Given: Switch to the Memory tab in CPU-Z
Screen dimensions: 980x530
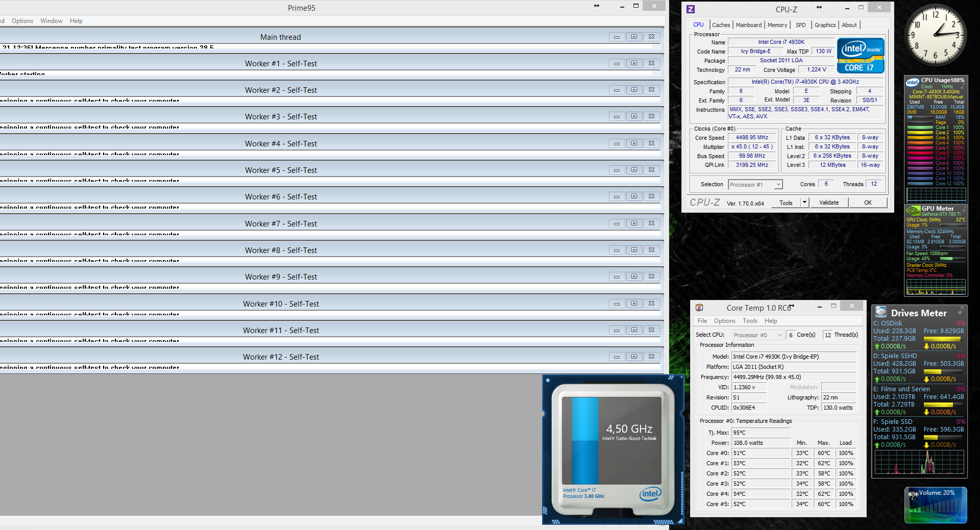Looking at the screenshot, I should pos(777,25).
